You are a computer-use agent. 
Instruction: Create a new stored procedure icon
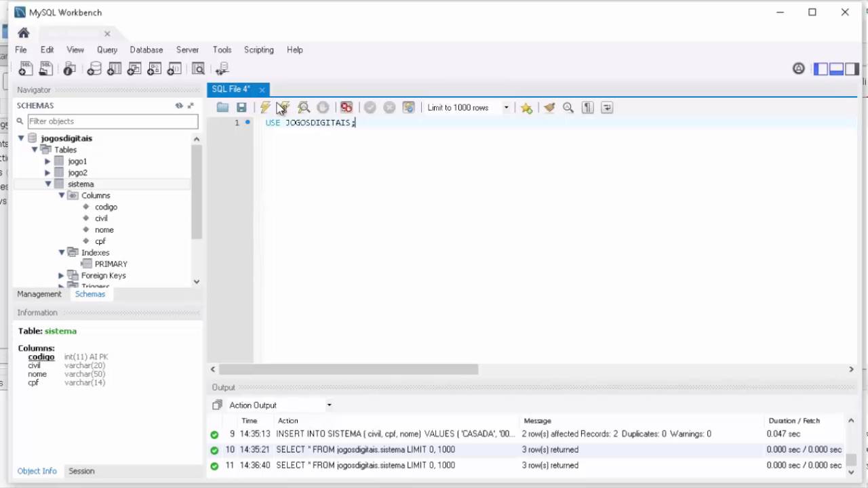point(155,68)
